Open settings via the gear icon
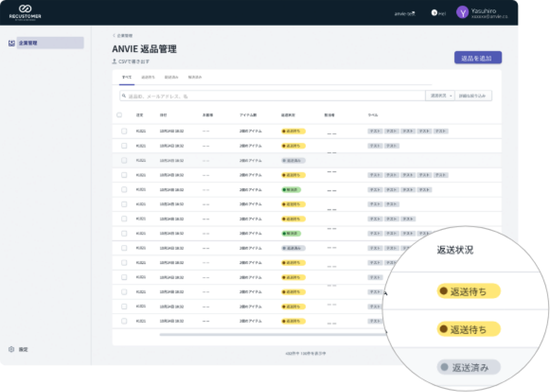The height and width of the screenshot is (392, 550). (11, 349)
